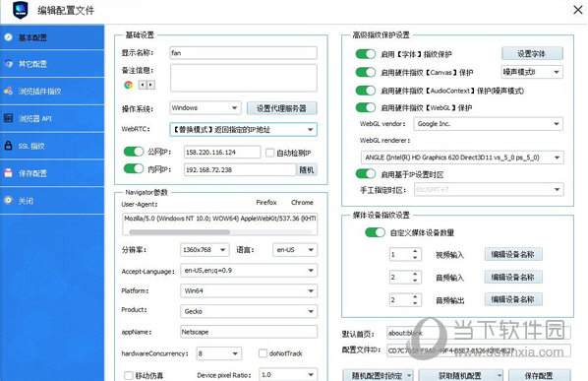The height and width of the screenshot is (381, 588).
Task: Open the Product Gecko dropdown
Action: point(249,311)
